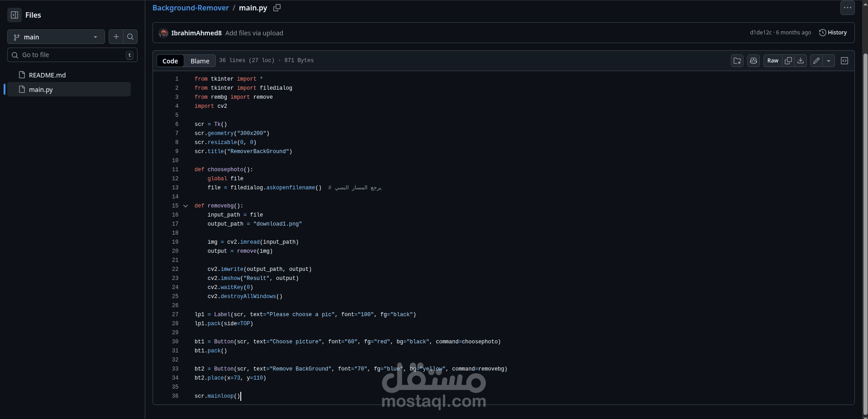The image size is (868, 419).
Task: Open the Background-Remover repository link
Action: click(190, 8)
